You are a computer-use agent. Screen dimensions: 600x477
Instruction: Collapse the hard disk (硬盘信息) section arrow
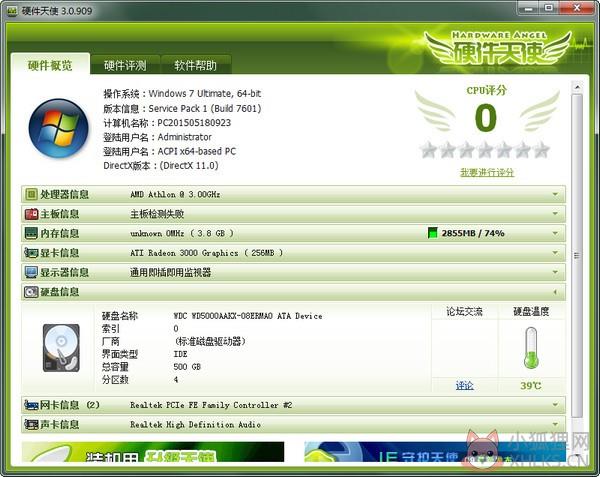(555, 292)
